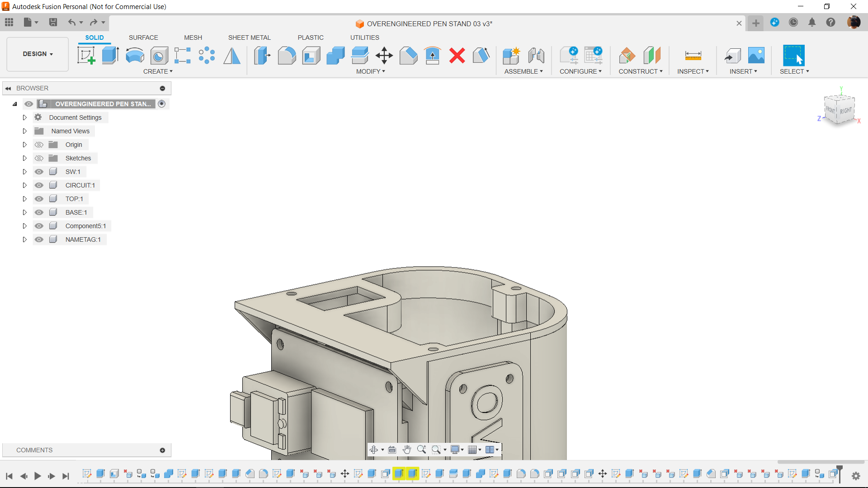Pick the Measure tool
This screenshot has width=868, height=488.
pyautogui.click(x=693, y=56)
